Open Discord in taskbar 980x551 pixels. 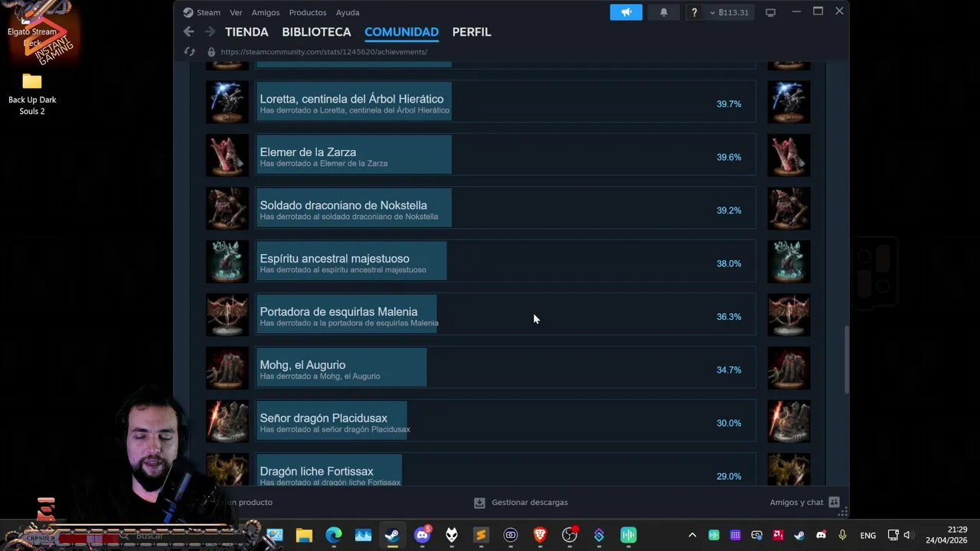(422, 535)
